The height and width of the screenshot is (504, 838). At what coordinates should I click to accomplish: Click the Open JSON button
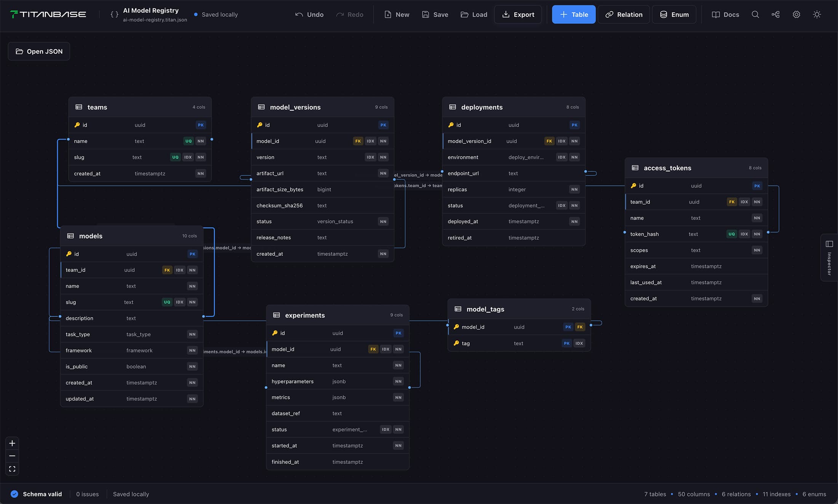pyautogui.click(x=39, y=51)
